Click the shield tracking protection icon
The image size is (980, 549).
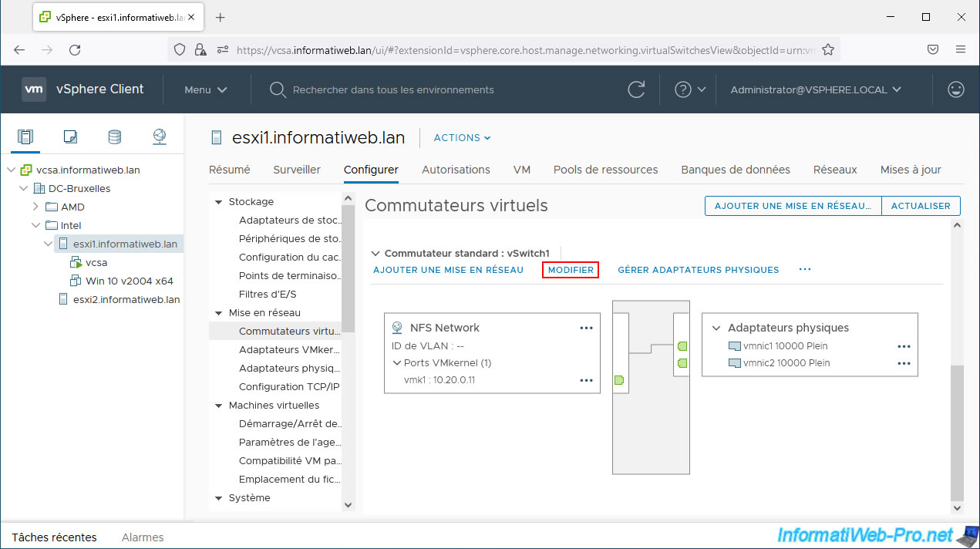pos(180,49)
